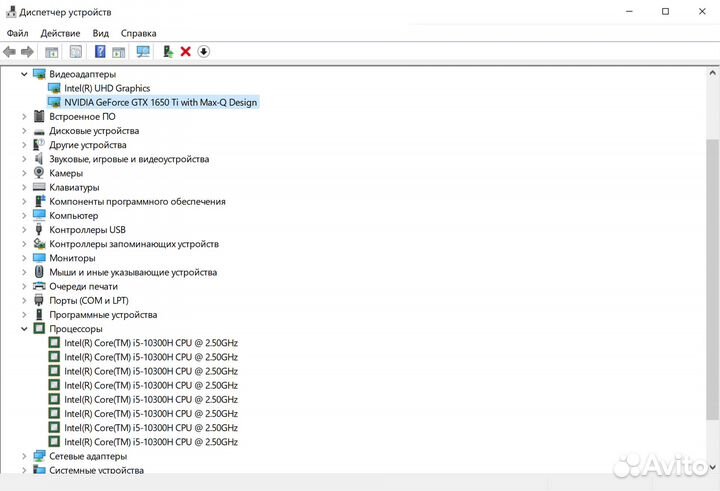This screenshot has width=720, height=491.
Task: Click the update driver icon with green arrow
Action: point(168,52)
